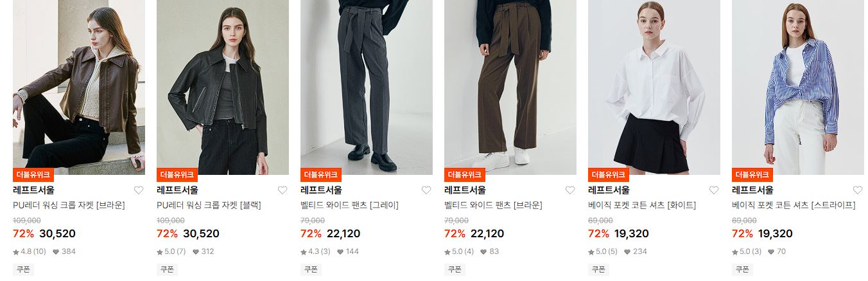Open grey wide pants product image

367,87
